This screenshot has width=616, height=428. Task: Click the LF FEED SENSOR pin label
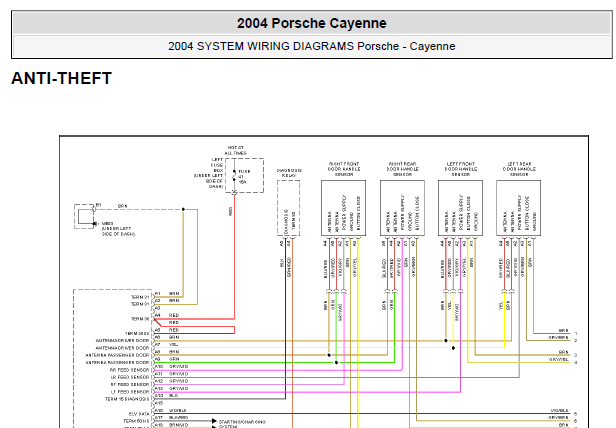click(x=130, y=392)
